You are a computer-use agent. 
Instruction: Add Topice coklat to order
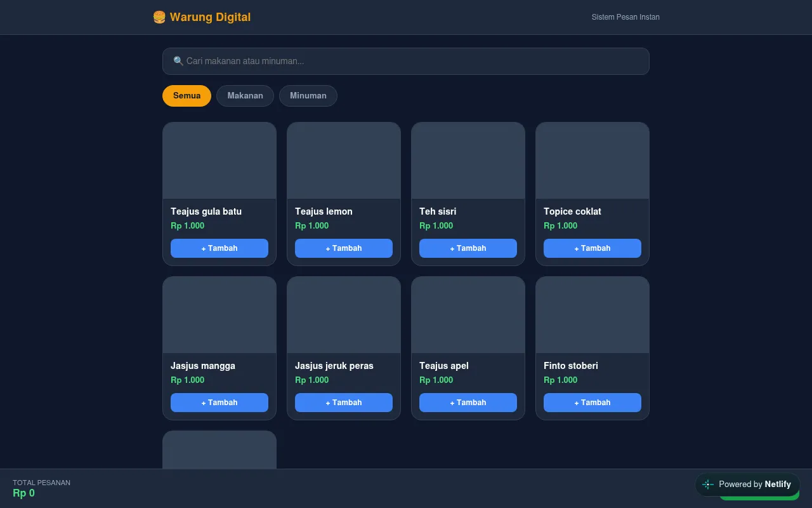(593, 248)
